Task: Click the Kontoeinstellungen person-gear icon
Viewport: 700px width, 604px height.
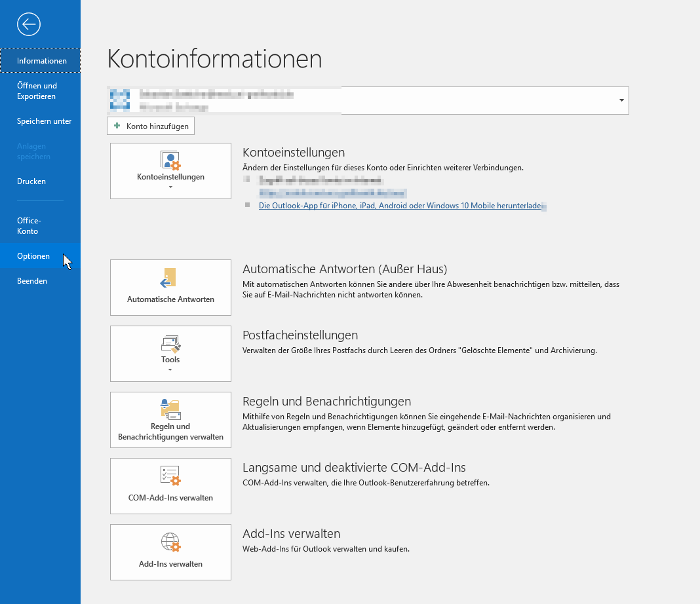Action: pos(170,160)
